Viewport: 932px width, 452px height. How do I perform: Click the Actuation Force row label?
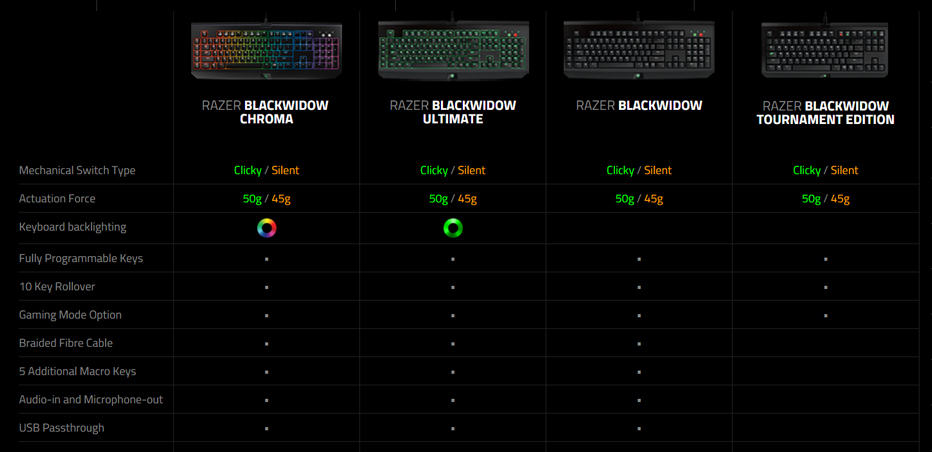tap(57, 199)
